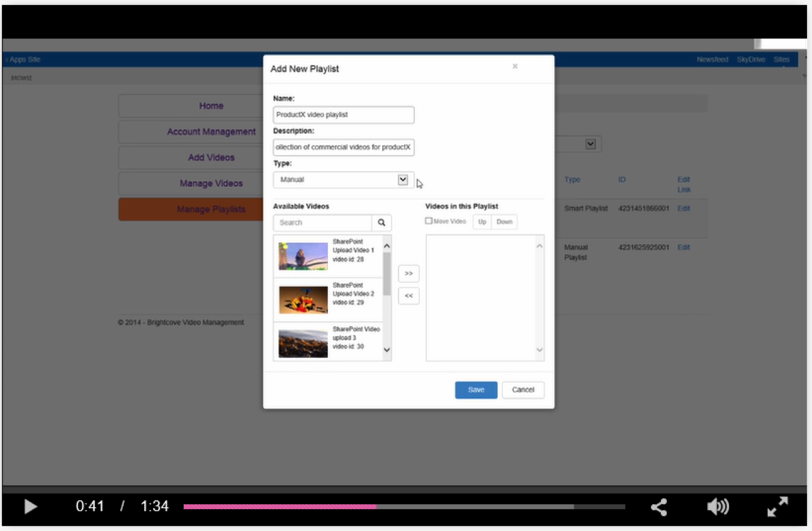Enter fullscreen with the expand arrows icon
The height and width of the screenshot is (531, 812).
pyautogui.click(x=777, y=507)
